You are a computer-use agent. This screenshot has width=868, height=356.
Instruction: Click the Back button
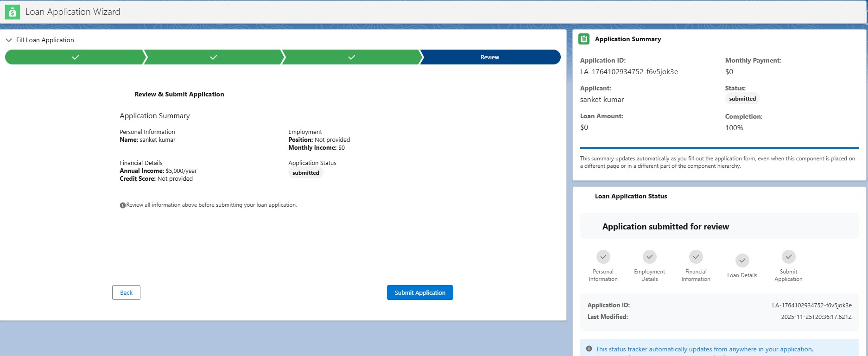126,292
